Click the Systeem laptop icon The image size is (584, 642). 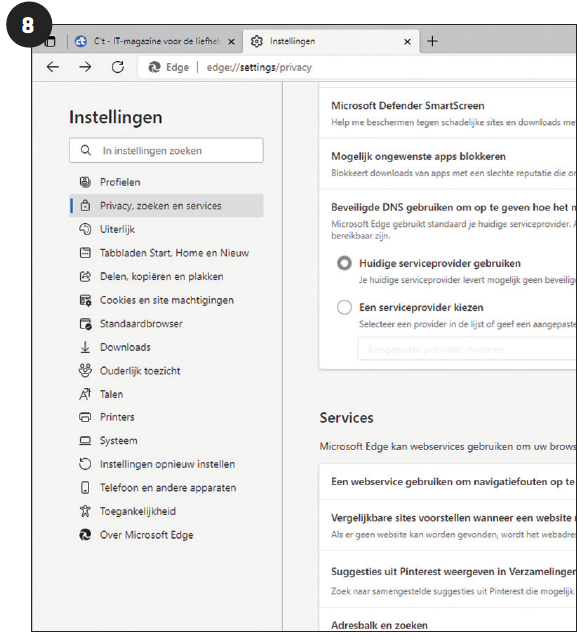click(85, 441)
